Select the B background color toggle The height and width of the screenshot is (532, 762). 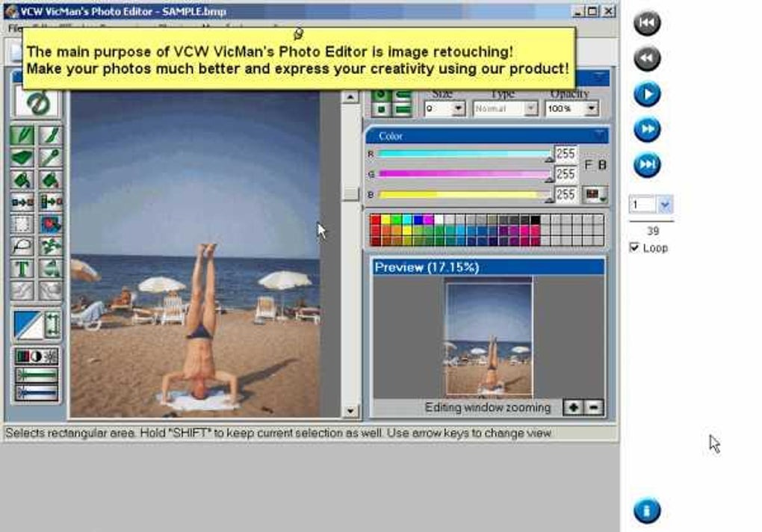602,165
